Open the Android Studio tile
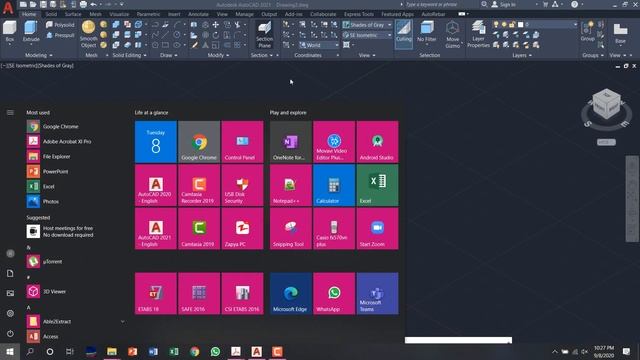 [378, 142]
